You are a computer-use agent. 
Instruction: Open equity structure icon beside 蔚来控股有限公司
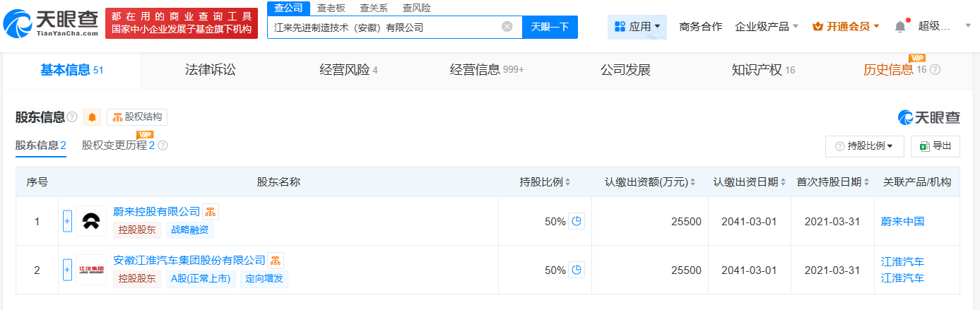point(211,211)
